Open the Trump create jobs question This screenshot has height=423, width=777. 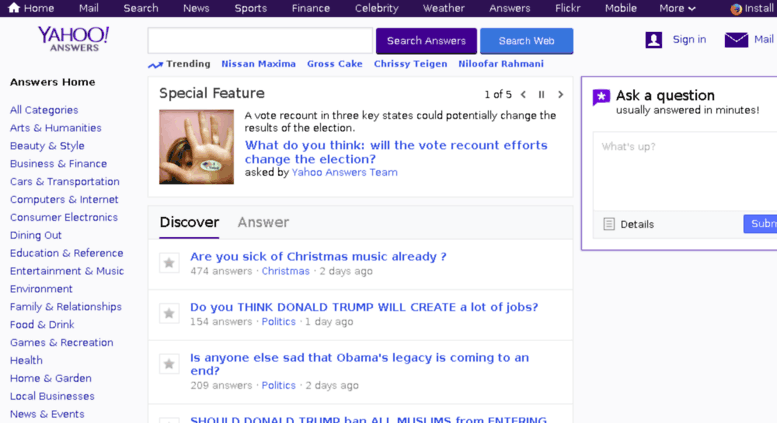[x=364, y=307]
